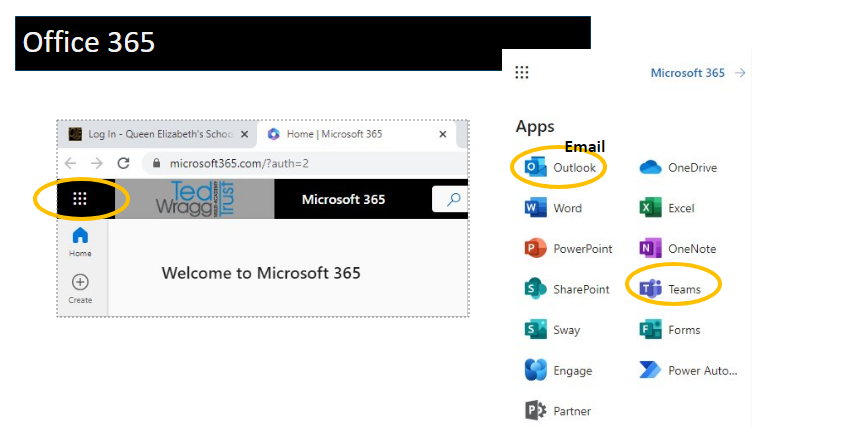Reload the page with refresh icon
846x435 pixels.
[x=124, y=163]
